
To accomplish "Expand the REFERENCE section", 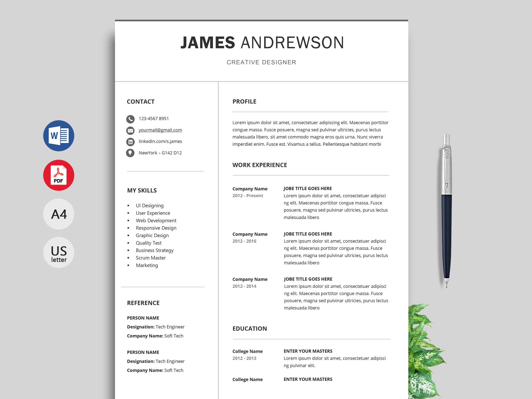I will coord(144,303).
